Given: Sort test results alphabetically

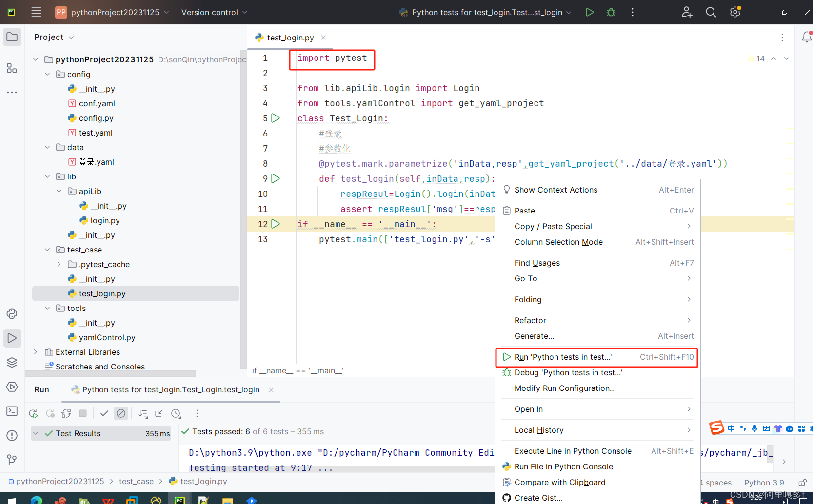Looking at the screenshot, I should (142, 413).
